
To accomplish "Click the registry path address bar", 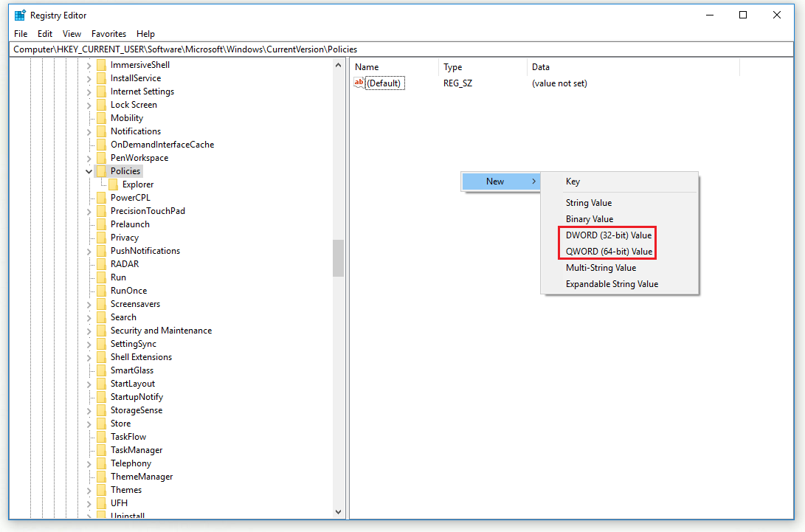I will [x=401, y=49].
